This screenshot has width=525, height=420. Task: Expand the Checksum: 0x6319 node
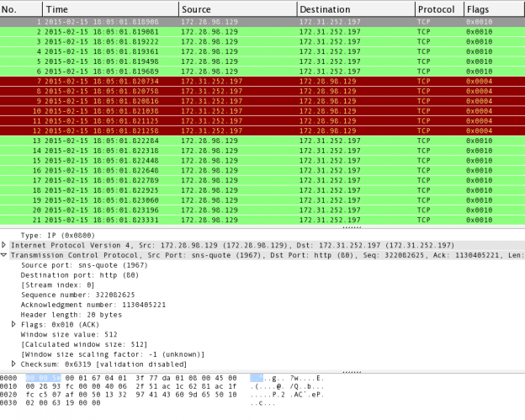[x=13, y=363]
